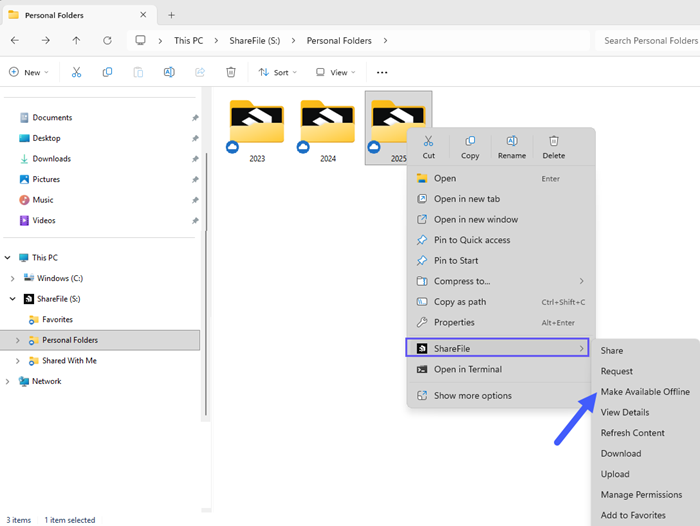
Task: Click the Search Personal Folders field
Action: click(648, 41)
